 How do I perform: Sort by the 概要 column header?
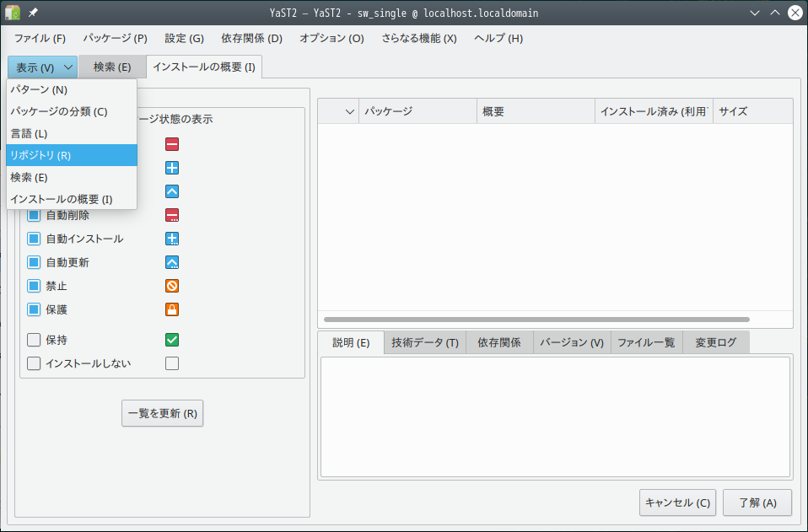[x=536, y=111]
